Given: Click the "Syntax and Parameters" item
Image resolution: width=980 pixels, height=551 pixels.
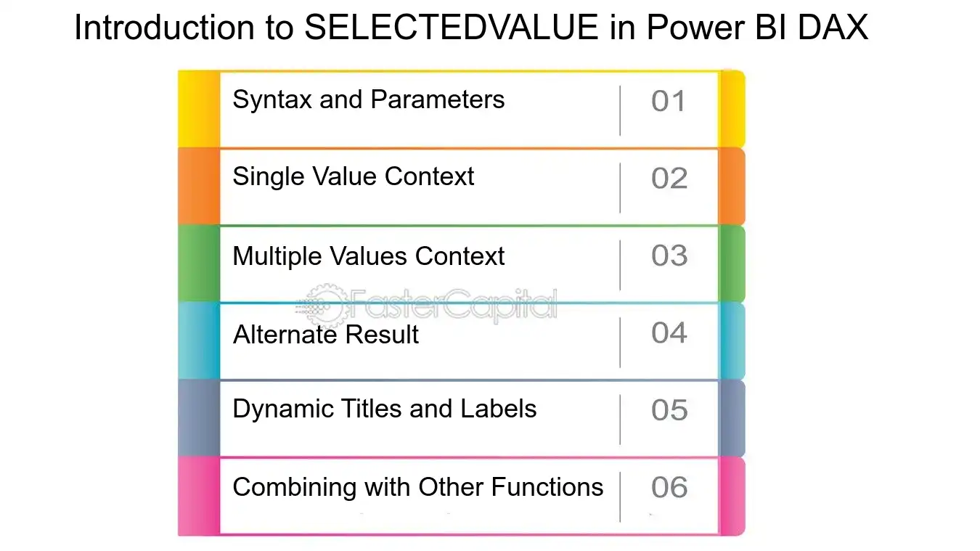Looking at the screenshot, I should [x=368, y=99].
